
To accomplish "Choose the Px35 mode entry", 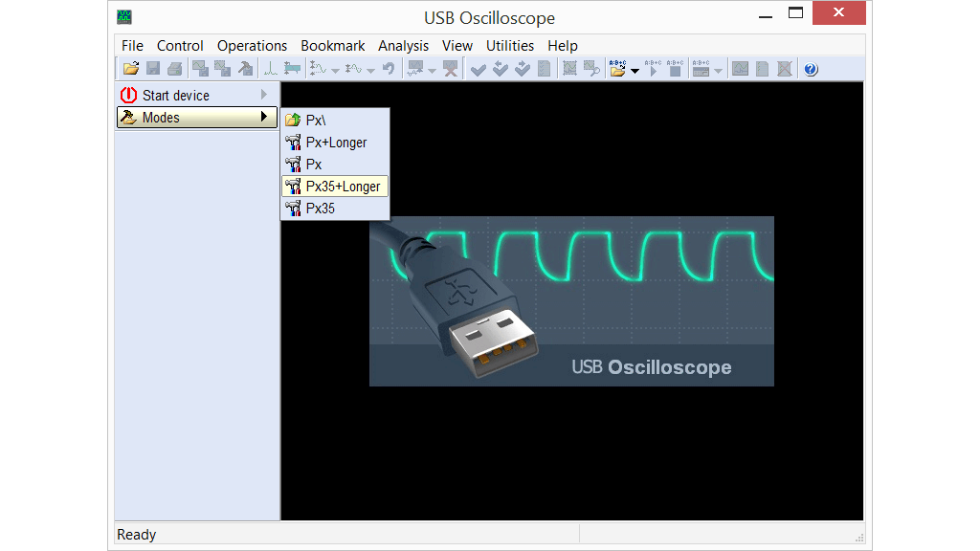I will click(335, 208).
